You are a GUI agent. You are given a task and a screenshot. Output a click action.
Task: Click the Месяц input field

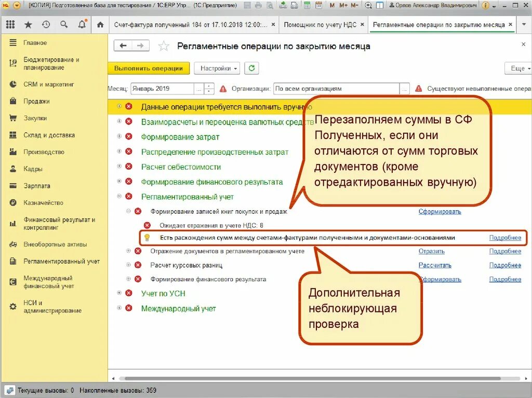[162, 89]
